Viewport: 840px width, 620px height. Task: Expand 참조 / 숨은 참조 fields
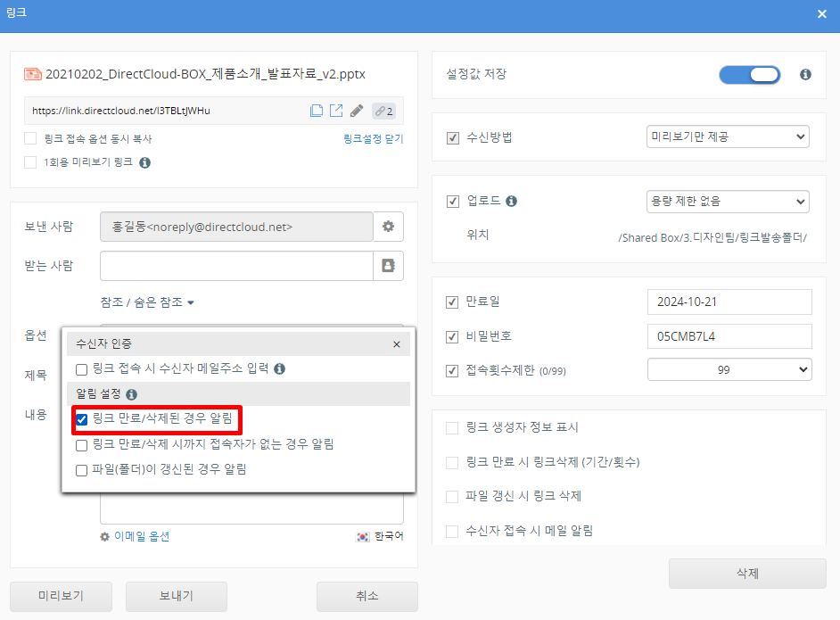click(x=147, y=302)
